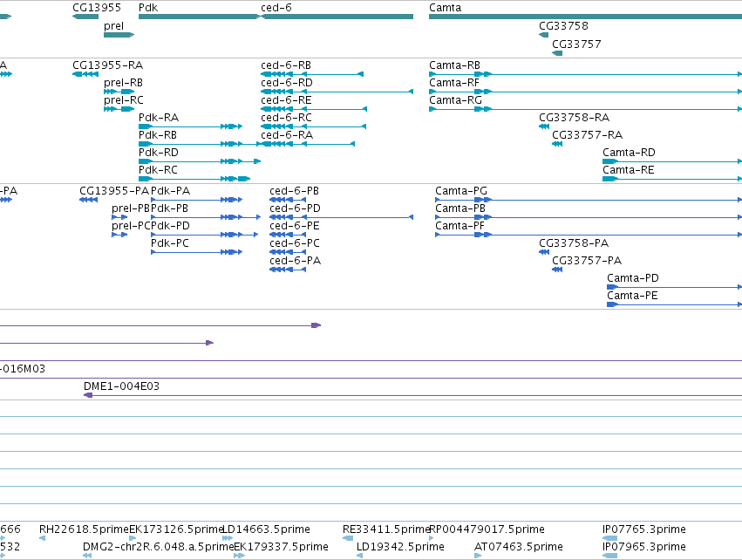Click the ced-6-RB transcript label
Image resolution: width=742 pixels, height=560 pixels.
click(286, 65)
